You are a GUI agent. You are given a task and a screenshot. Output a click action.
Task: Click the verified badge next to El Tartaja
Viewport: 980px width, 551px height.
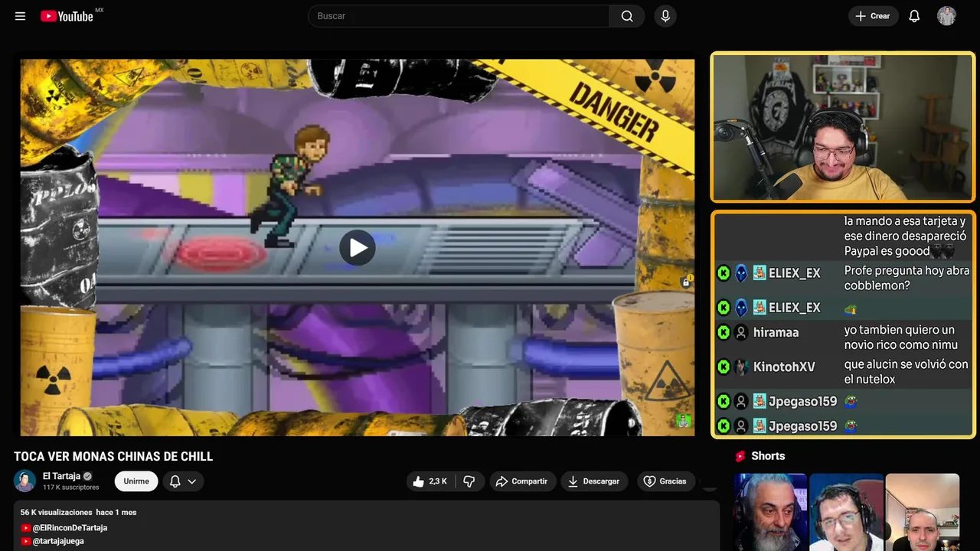click(87, 476)
